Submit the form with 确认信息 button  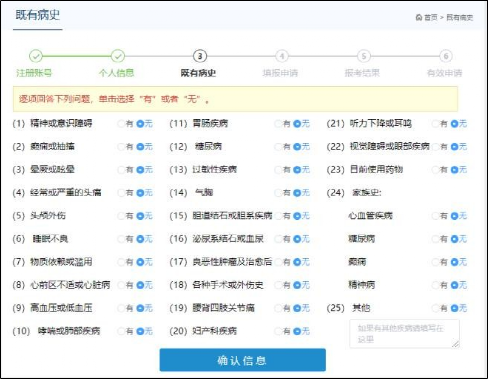coord(242,360)
